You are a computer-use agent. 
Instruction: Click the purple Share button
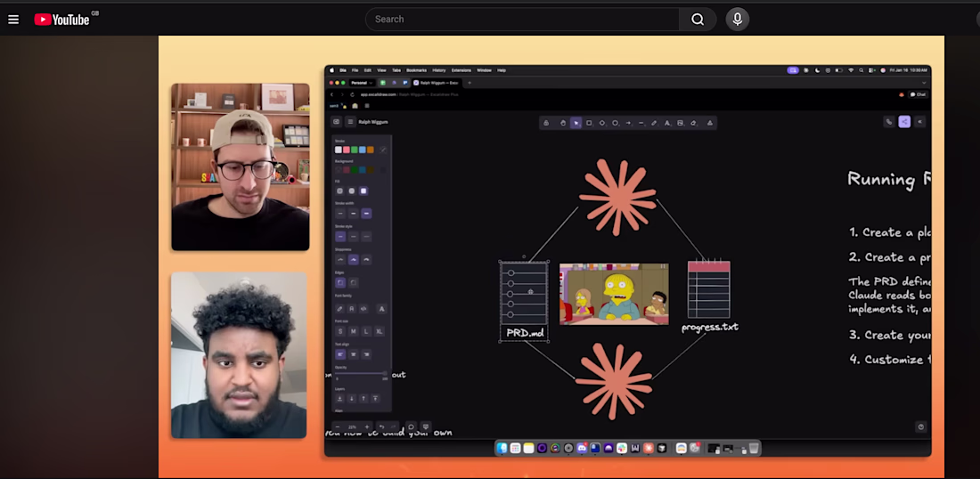pyautogui.click(x=904, y=122)
